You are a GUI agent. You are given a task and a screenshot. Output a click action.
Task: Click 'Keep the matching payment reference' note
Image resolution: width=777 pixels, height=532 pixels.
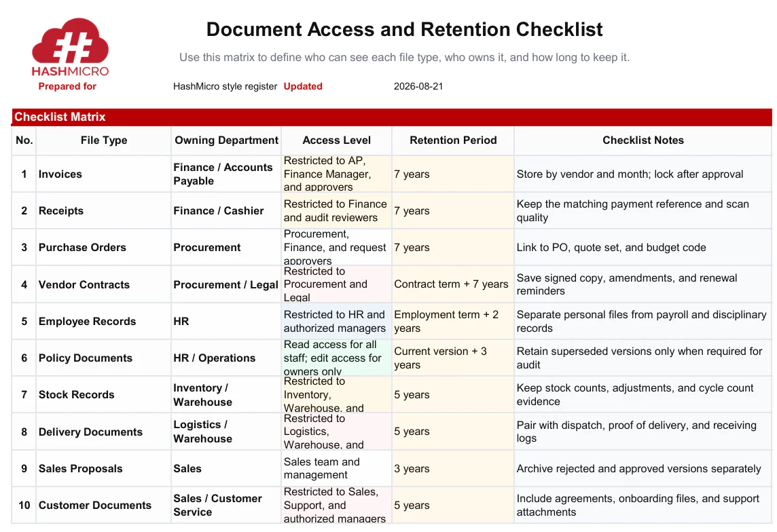(643, 211)
